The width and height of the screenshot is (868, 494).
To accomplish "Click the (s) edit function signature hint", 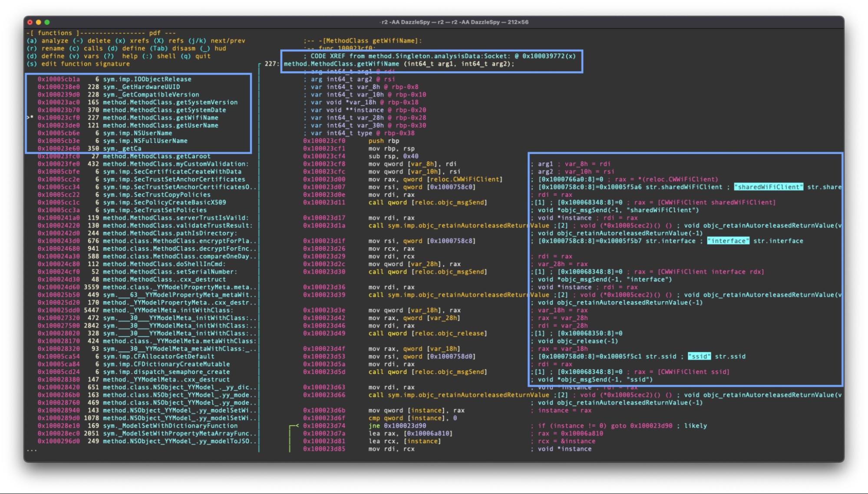I will (78, 64).
